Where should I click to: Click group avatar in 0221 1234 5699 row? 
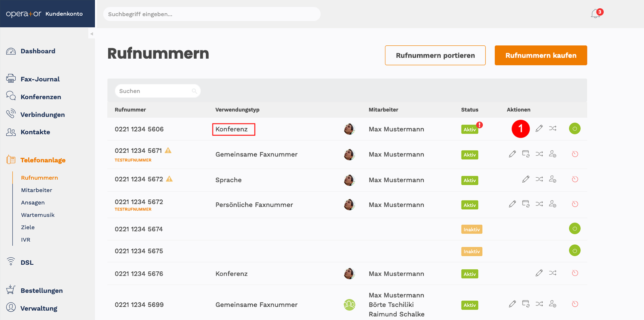click(x=350, y=305)
